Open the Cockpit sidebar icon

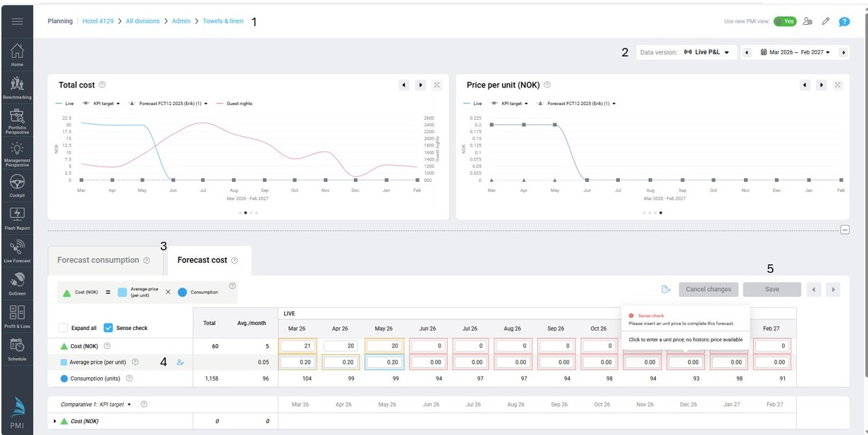17,185
